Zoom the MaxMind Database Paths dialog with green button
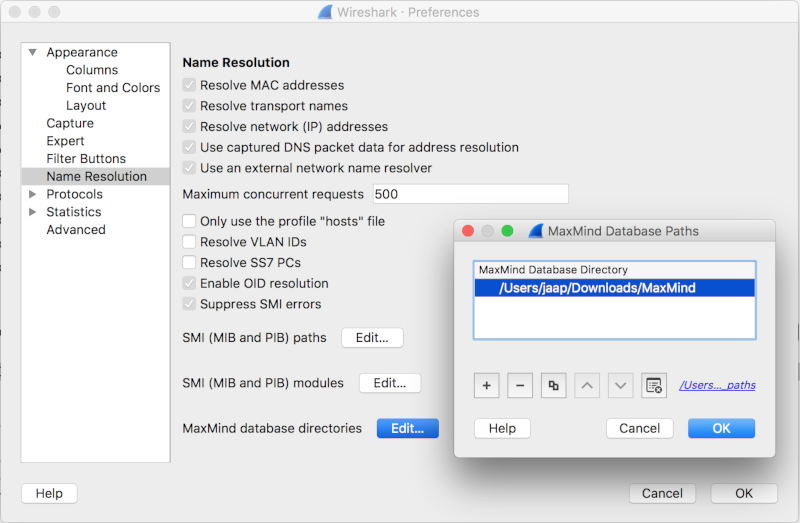 pyautogui.click(x=507, y=231)
